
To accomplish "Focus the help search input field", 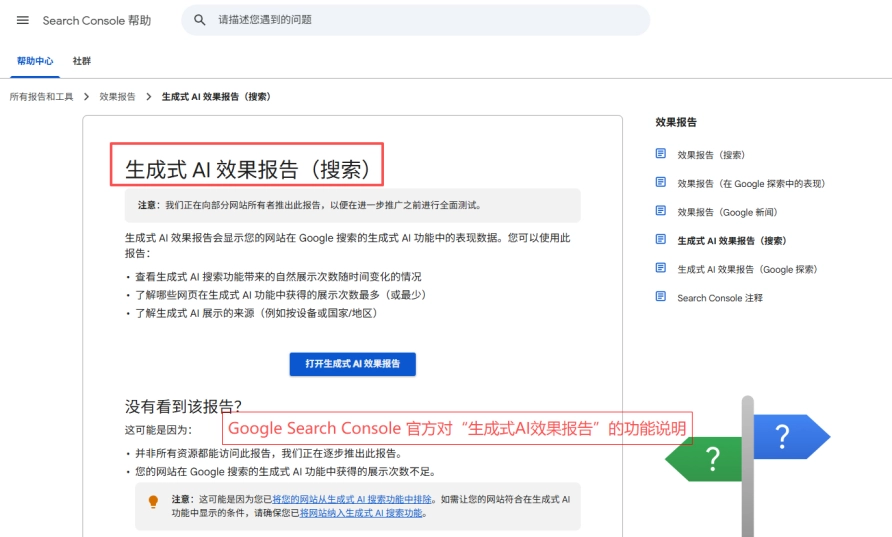I will (415, 20).
